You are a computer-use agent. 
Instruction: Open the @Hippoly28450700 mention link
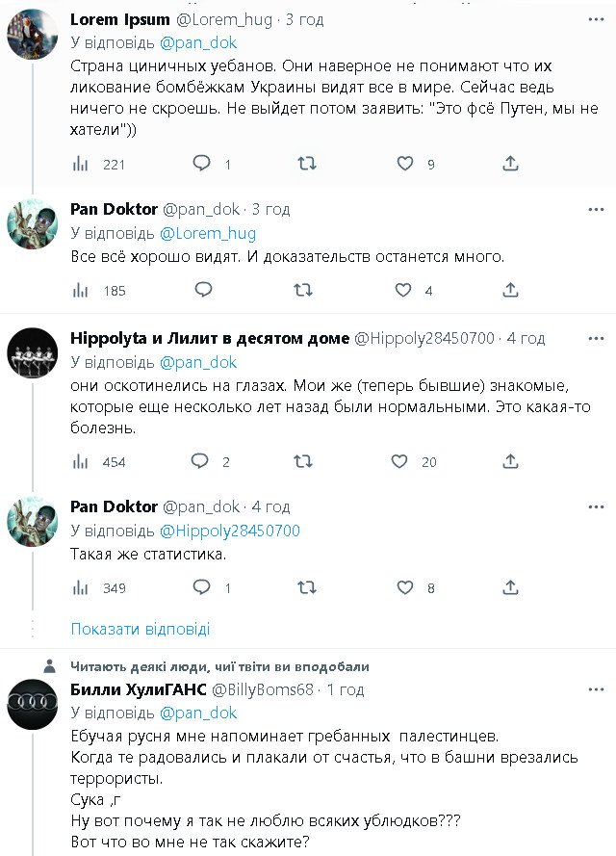(x=230, y=531)
